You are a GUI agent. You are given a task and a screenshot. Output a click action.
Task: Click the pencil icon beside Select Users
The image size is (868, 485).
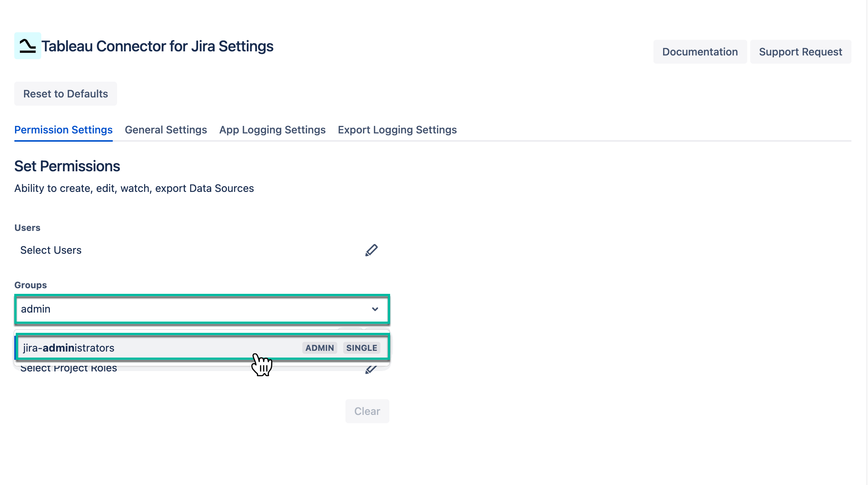coord(372,250)
